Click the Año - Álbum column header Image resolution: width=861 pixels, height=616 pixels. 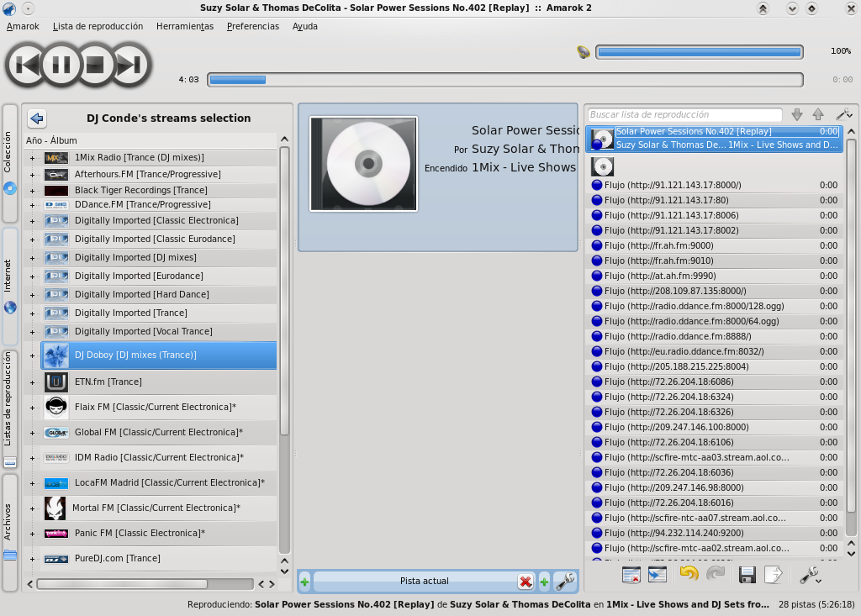(x=151, y=140)
